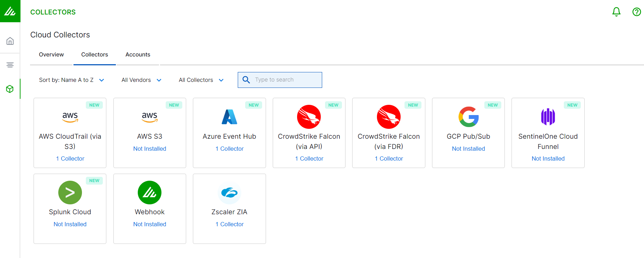Viewport: 644px width, 258px height.
Task: Open the Not Installed link under SentinelOne Cloud Funnel
Action: click(x=548, y=159)
